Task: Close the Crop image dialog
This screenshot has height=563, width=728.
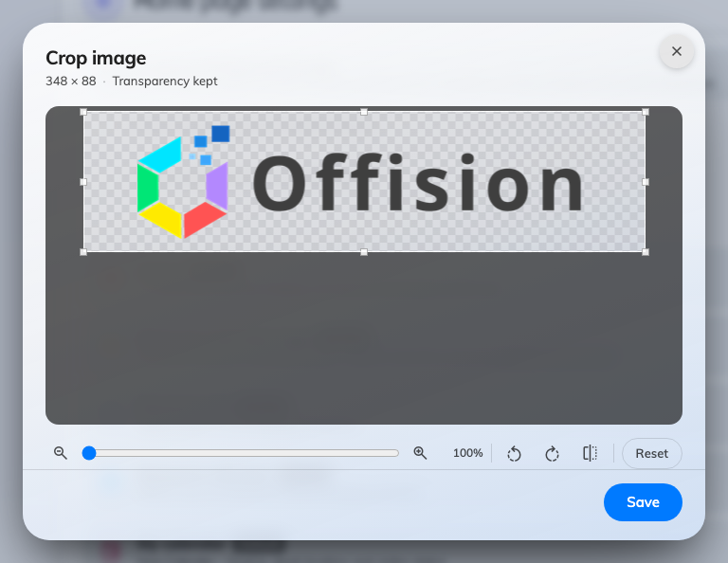Action: pos(677,51)
